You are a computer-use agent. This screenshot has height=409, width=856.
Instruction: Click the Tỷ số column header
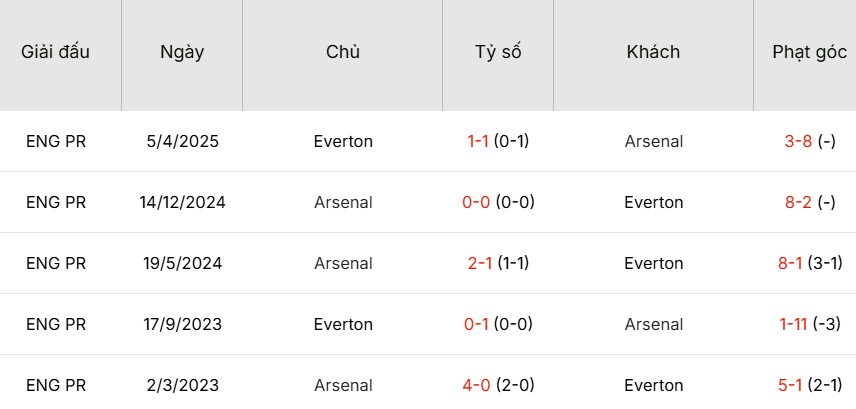498,53
